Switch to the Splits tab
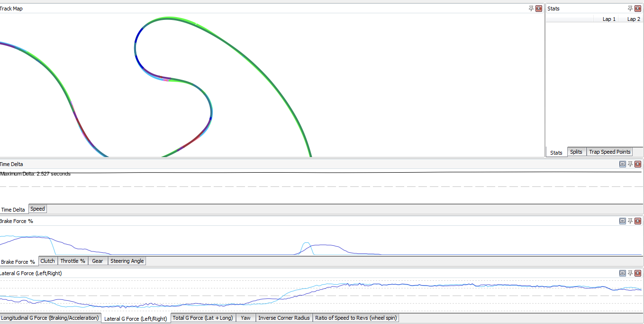The width and height of the screenshot is (644, 324). tap(576, 152)
